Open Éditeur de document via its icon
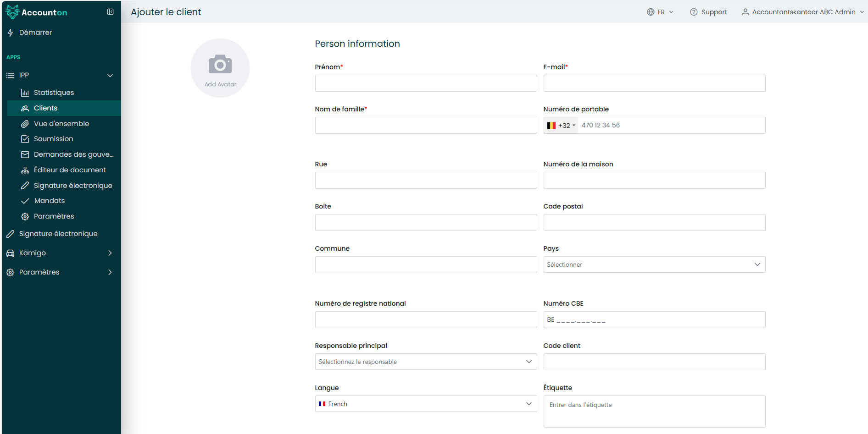 point(25,170)
